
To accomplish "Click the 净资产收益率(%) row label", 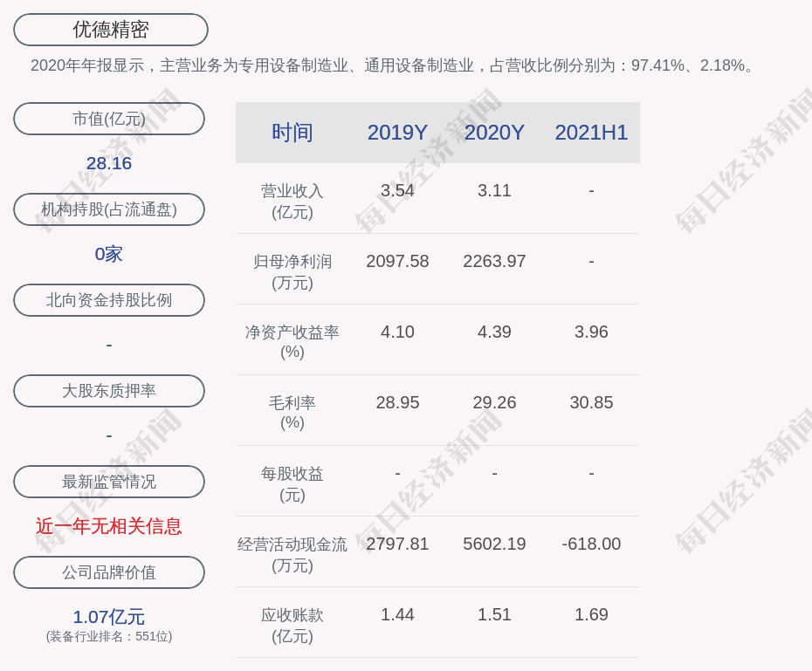I will [x=292, y=342].
